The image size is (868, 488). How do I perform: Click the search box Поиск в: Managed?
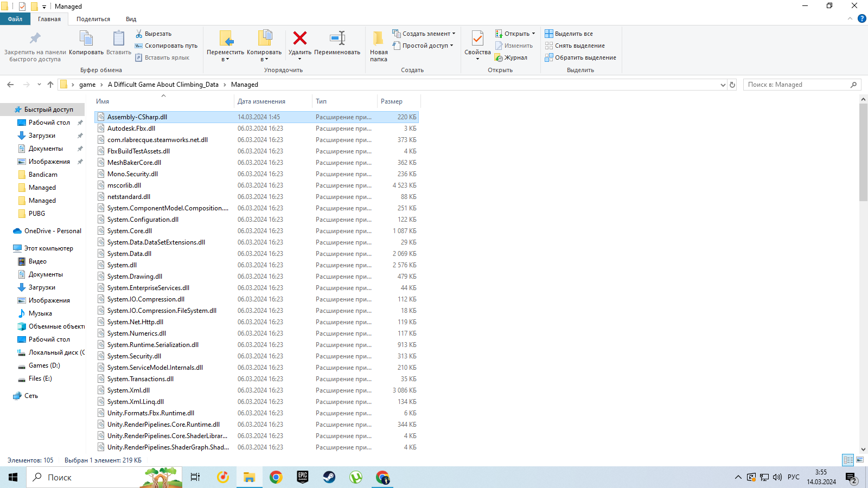pyautogui.click(x=796, y=85)
